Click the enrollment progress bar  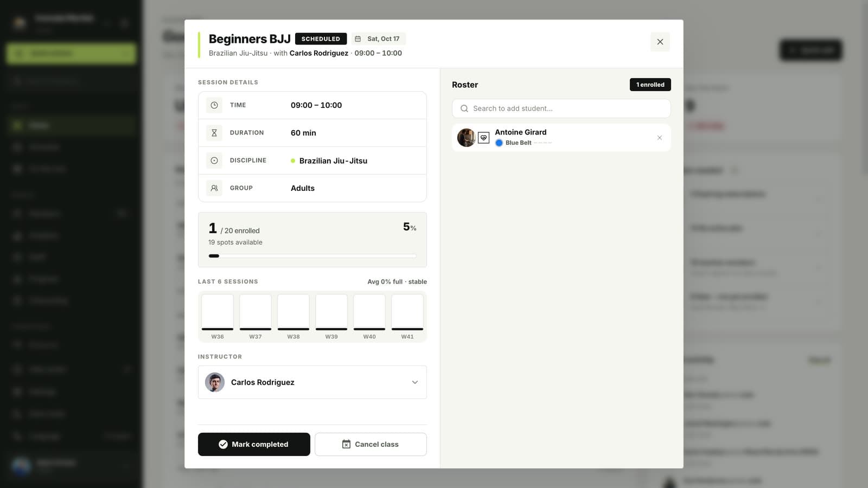(x=312, y=256)
